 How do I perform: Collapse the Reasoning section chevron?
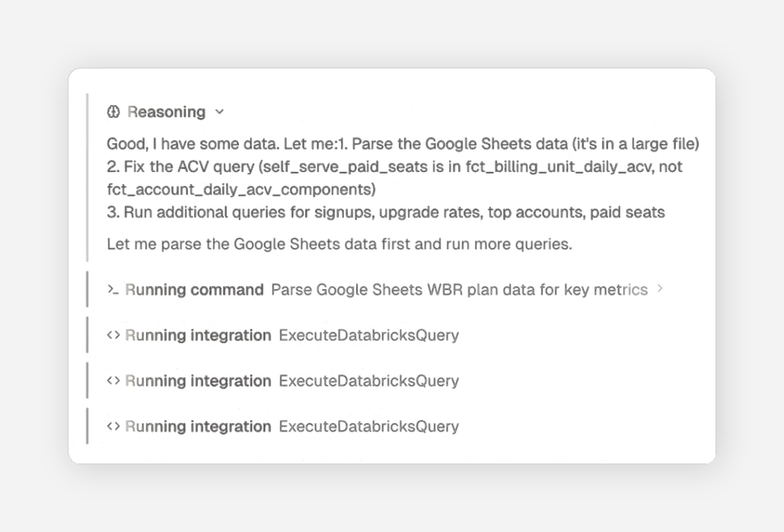click(x=219, y=112)
